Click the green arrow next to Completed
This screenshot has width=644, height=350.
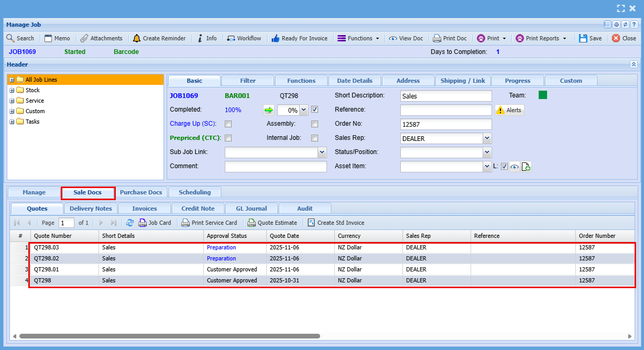(268, 110)
